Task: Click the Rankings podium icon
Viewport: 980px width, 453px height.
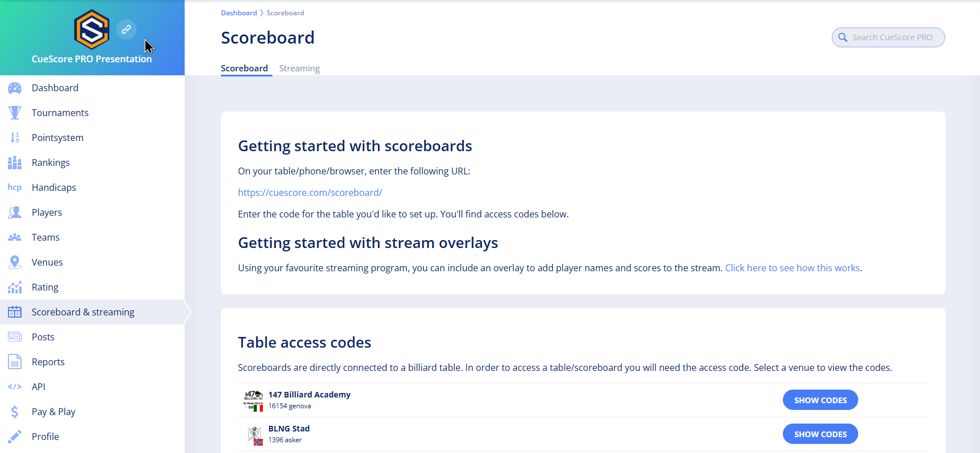Action: [15, 163]
